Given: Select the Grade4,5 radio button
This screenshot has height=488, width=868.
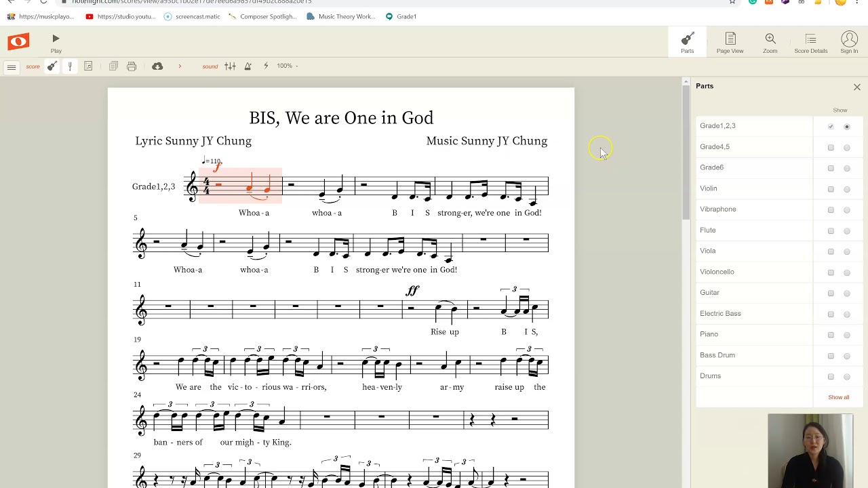Looking at the screenshot, I should 847,148.
